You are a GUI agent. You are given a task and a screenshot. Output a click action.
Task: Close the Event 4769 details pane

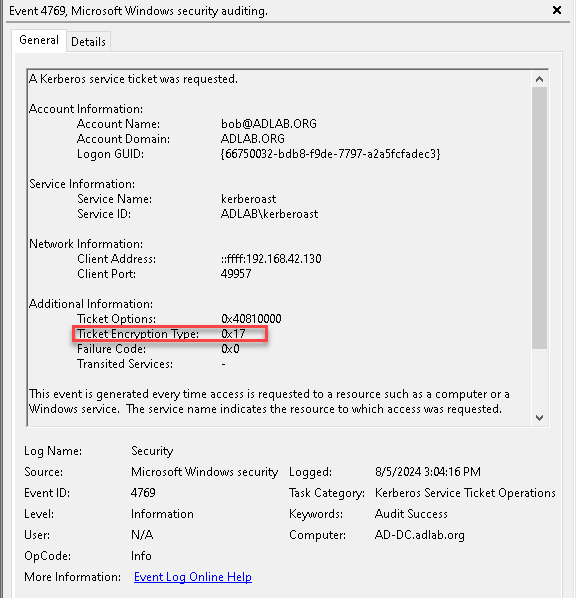coord(557,10)
